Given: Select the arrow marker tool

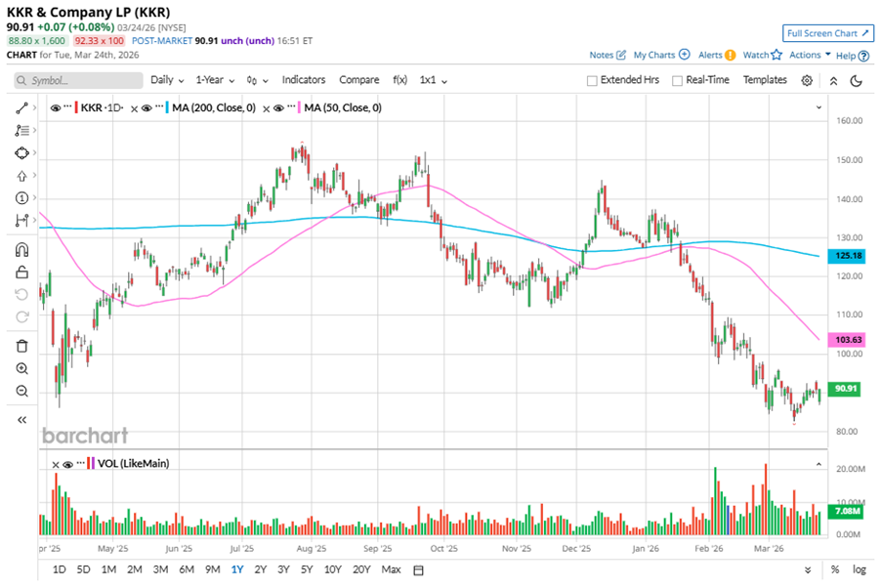Looking at the screenshot, I should tap(21, 176).
